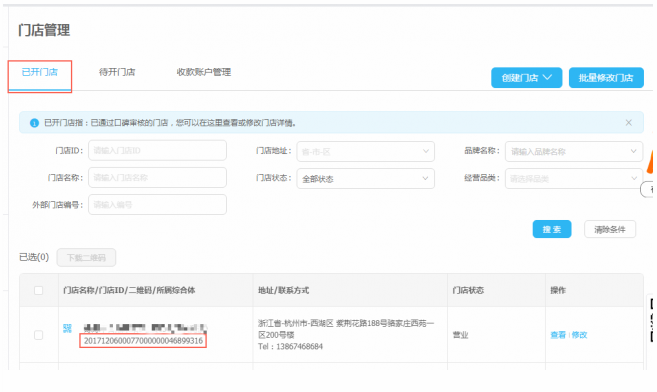The height and width of the screenshot is (392, 657).
Task: Open the 经营品类 dropdown
Action: [574, 179]
